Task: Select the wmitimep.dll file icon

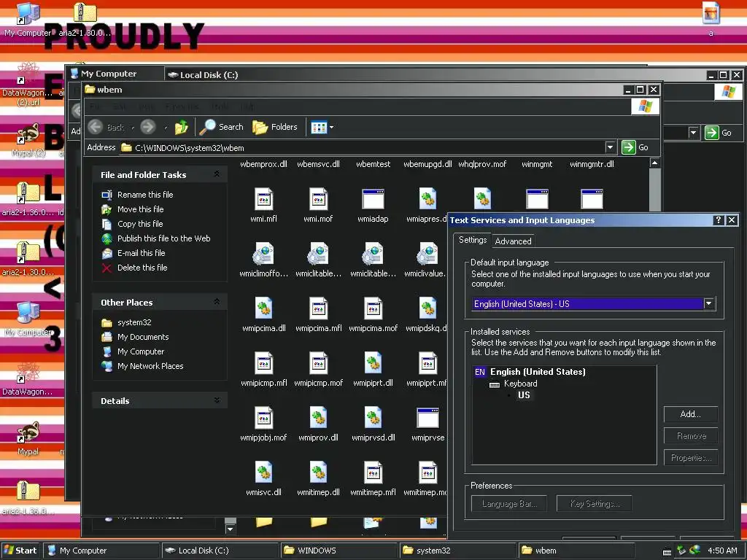Action: (x=318, y=472)
